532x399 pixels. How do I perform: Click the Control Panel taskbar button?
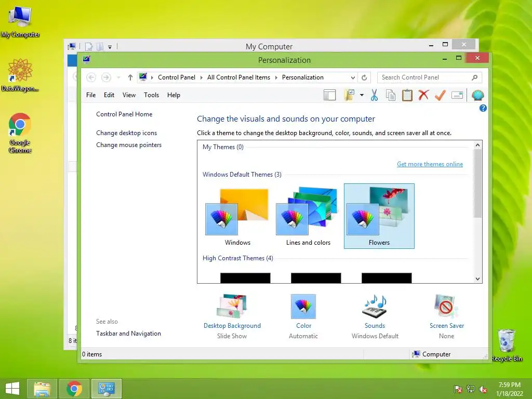pos(106,389)
